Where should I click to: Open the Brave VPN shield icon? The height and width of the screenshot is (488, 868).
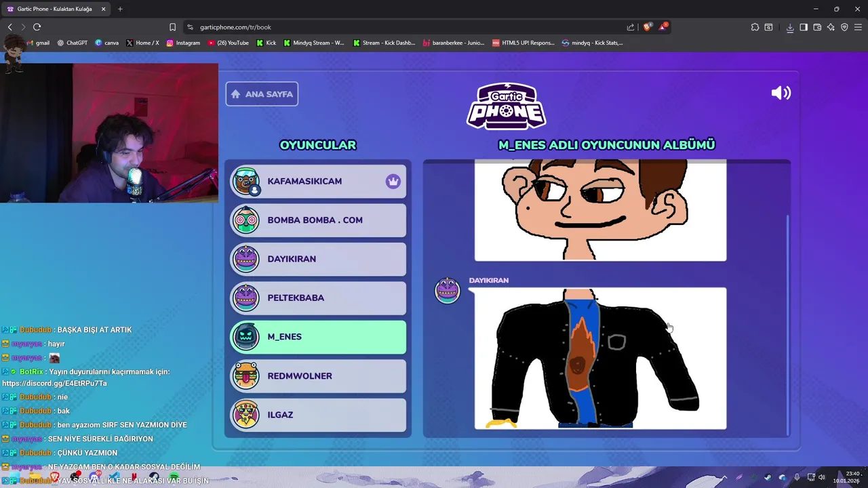(x=844, y=27)
